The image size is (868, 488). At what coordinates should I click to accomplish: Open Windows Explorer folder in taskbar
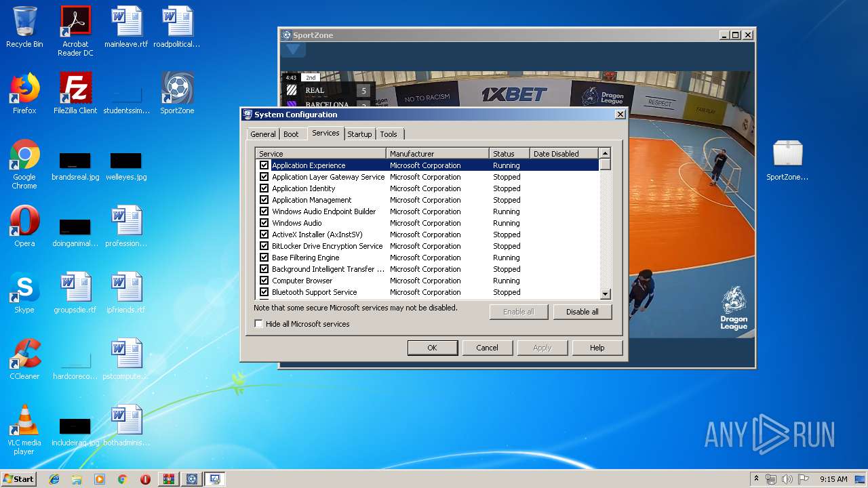pyautogui.click(x=77, y=479)
